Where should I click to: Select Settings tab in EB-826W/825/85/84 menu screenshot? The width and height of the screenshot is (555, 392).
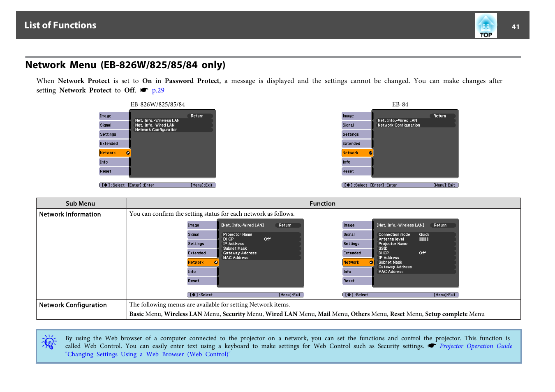coord(114,134)
